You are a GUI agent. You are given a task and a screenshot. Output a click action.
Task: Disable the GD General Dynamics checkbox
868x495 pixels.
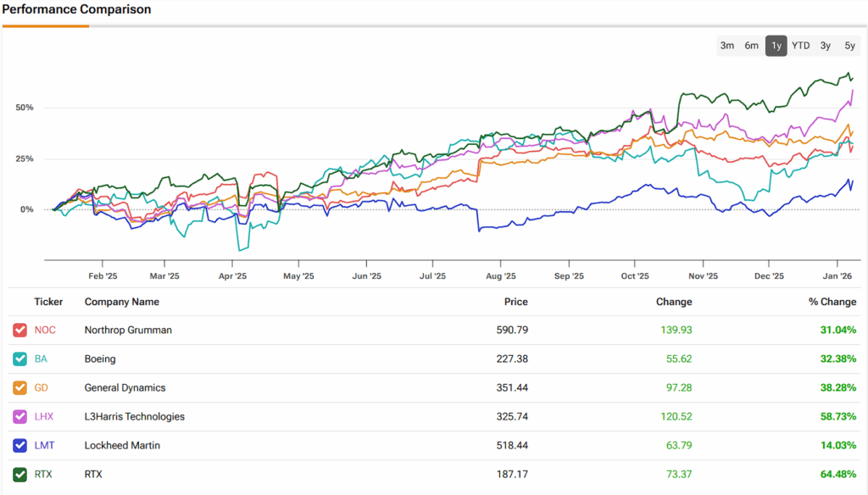(x=19, y=387)
